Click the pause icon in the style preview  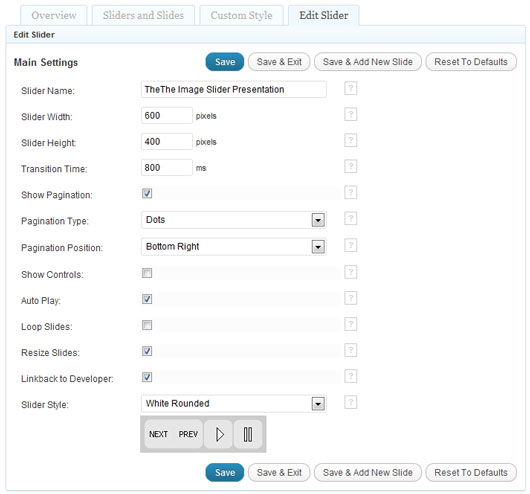(248, 434)
